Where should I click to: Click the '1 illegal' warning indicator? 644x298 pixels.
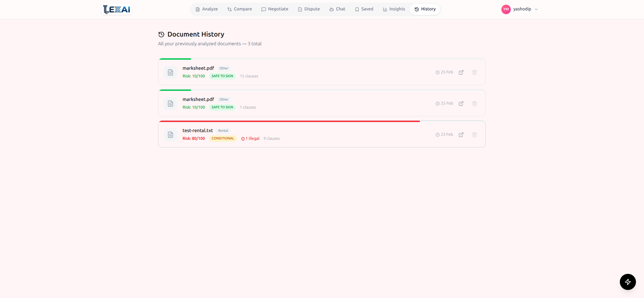pos(250,138)
